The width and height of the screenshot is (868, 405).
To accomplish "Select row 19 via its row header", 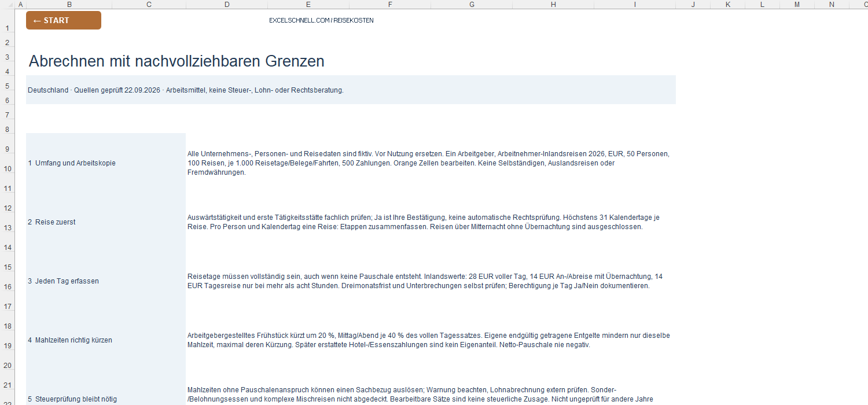I will 8,340.
